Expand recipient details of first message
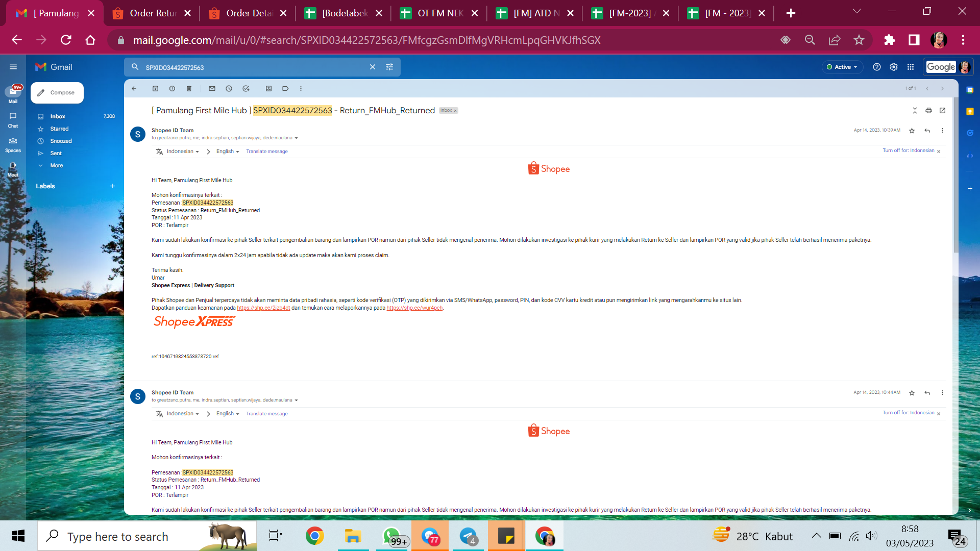The height and width of the screenshot is (551, 980). click(296, 138)
